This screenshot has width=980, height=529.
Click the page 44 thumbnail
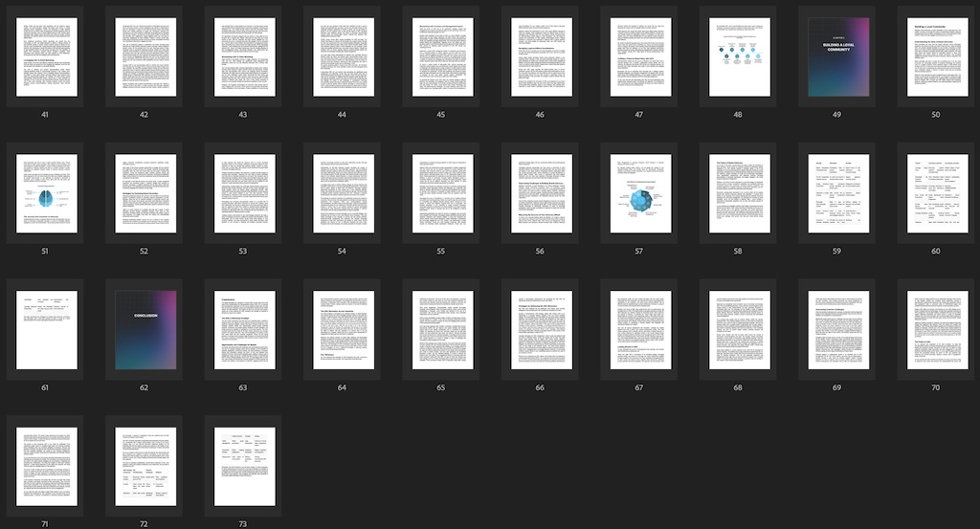343,57
